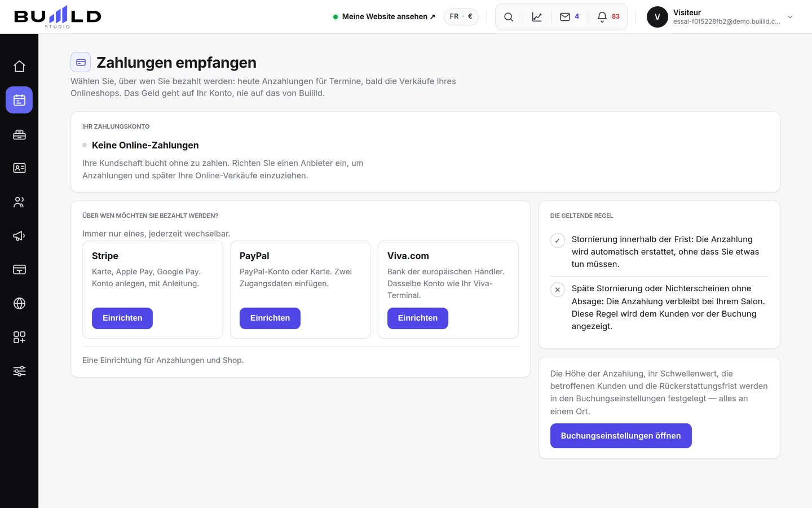The width and height of the screenshot is (812, 508).
Task: Set up Stripe with Einrichten button
Action: pyautogui.click(x=122, y=318)
